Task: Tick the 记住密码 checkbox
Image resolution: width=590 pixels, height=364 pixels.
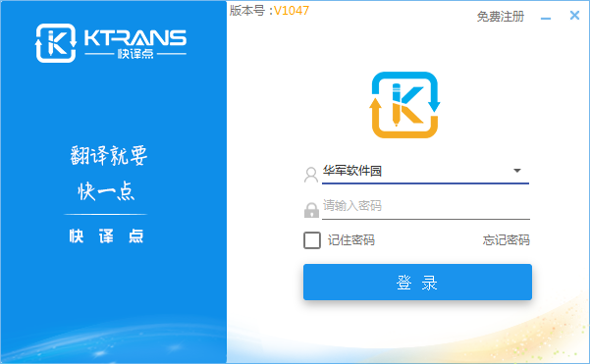Action: pos(312,240)
